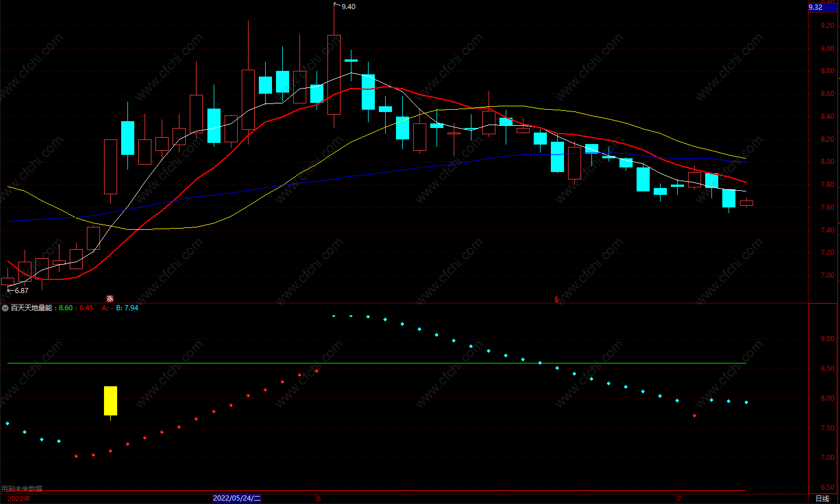This screenshot has height=504, width=840.
Task: Click the red $ marker on the chart
Action: tap(557, 299)
